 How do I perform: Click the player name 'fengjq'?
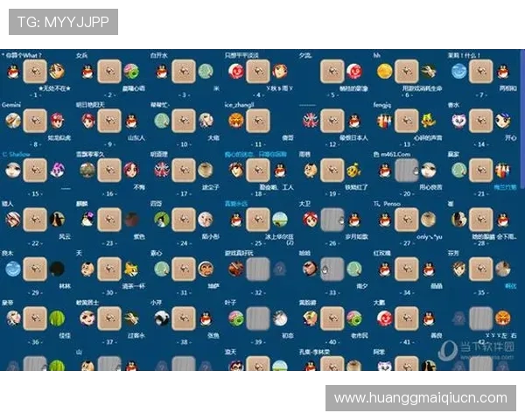[x=382, y=105]
